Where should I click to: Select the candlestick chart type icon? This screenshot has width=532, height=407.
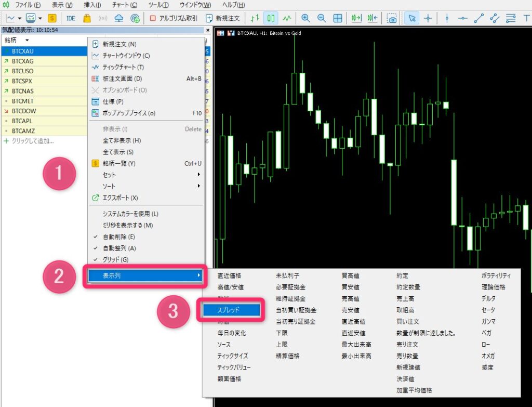pyautogui.click(x=271, y=18)
